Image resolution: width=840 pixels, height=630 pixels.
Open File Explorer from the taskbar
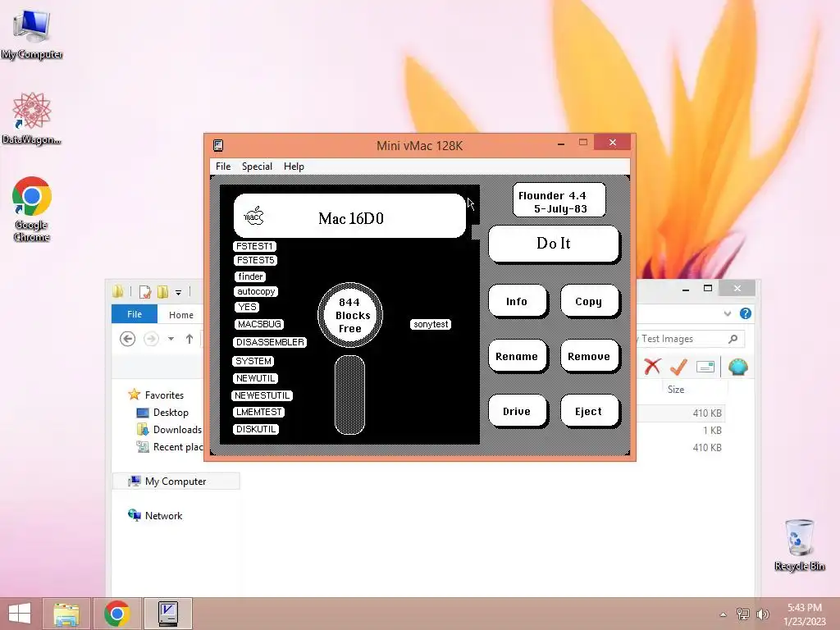point(66,614)
